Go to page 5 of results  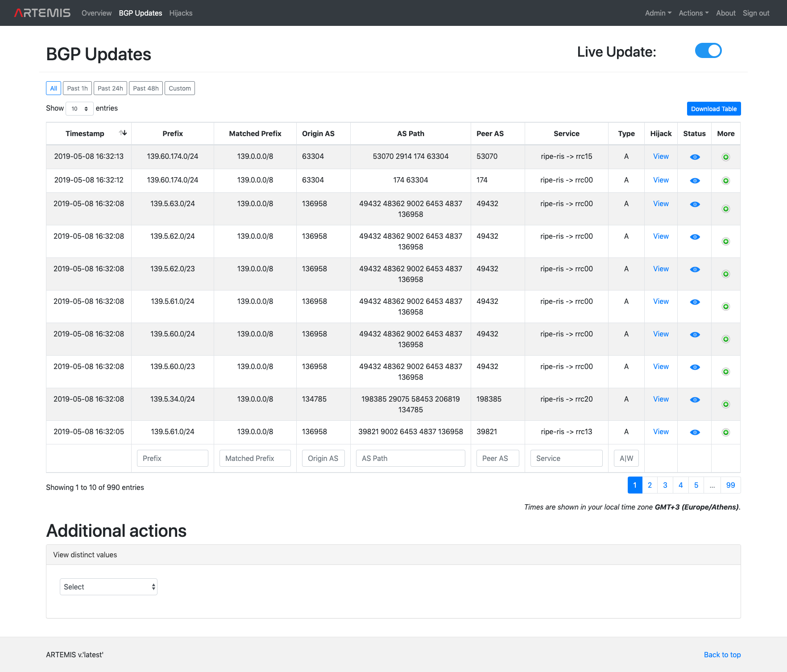(696, 485)
